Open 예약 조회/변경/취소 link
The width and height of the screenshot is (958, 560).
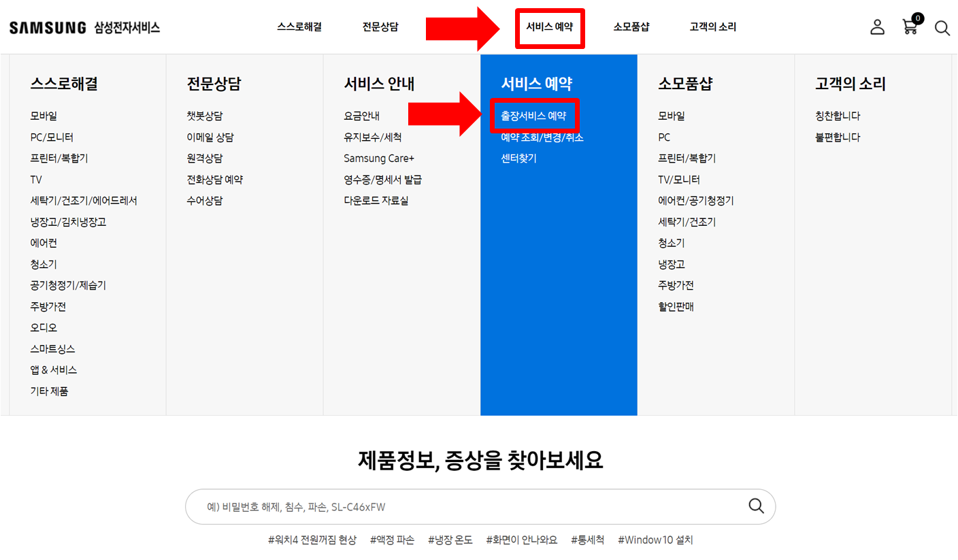pos(542,137)
